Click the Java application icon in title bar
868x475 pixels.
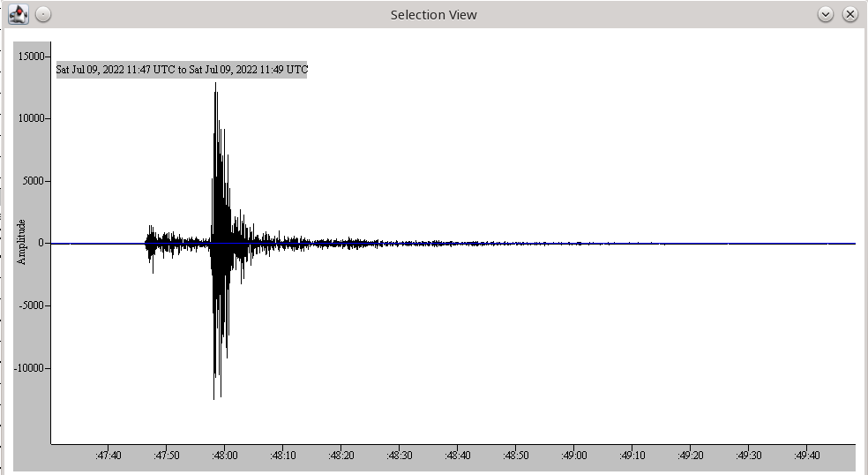[19, 14]
